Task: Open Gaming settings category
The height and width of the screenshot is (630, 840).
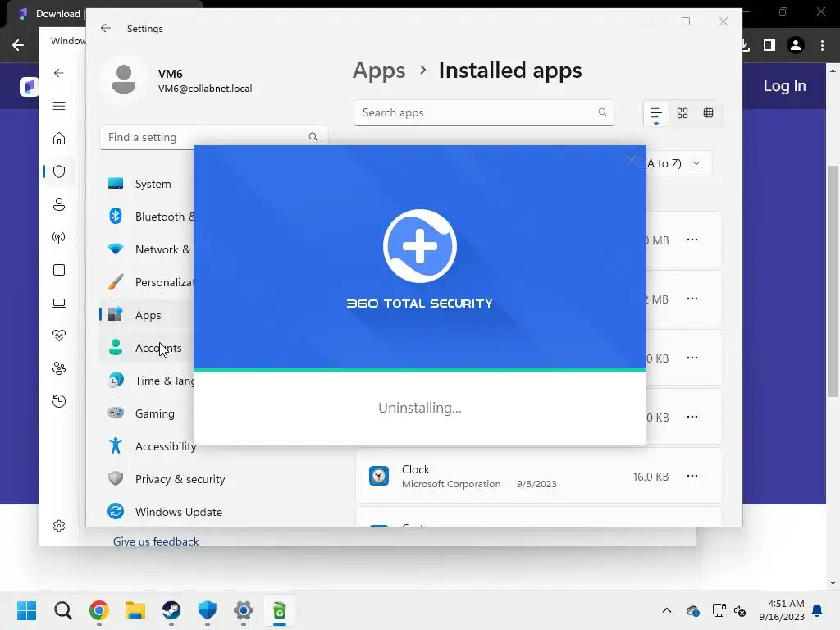Action: coord(146,413)
